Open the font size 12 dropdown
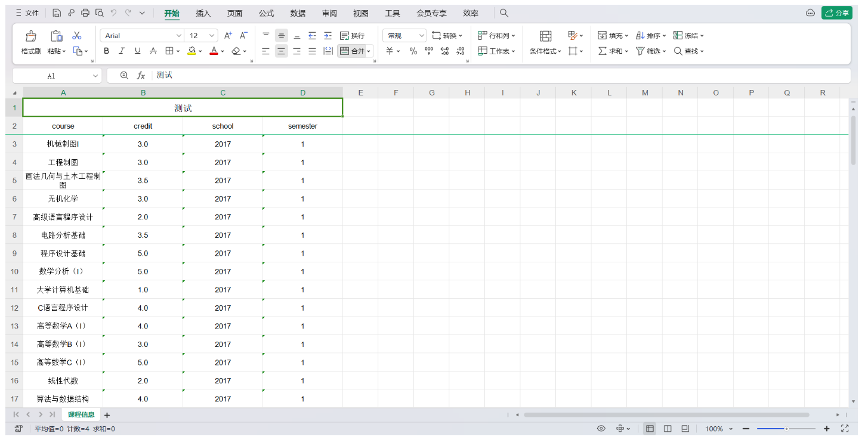868x446 pixels. (x=213, y=36)
